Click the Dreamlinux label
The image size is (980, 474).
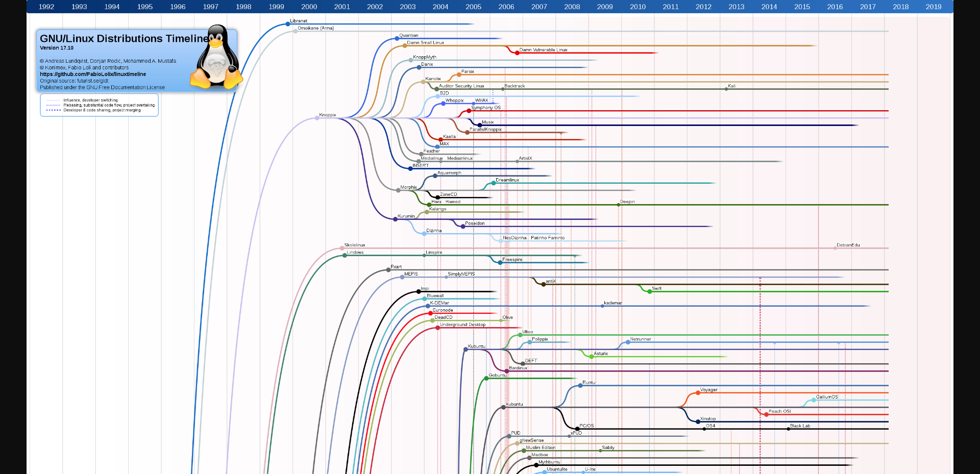507,180
